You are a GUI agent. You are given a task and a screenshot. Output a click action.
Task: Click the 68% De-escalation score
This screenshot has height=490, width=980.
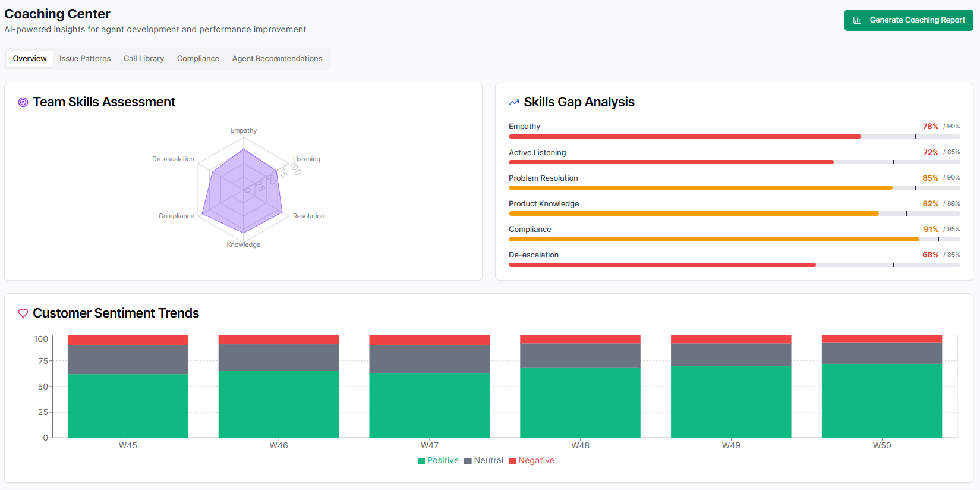click(x=931, y=255)
